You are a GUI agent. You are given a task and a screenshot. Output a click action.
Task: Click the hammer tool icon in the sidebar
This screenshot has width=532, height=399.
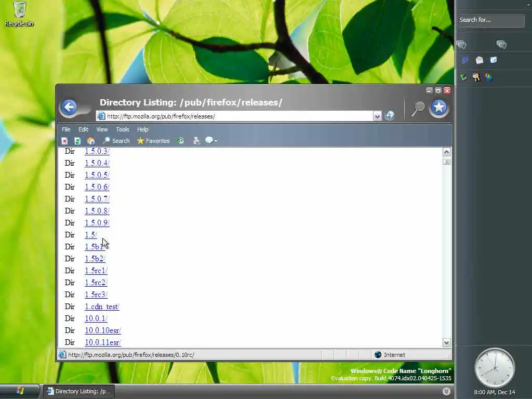click(476, 77)
